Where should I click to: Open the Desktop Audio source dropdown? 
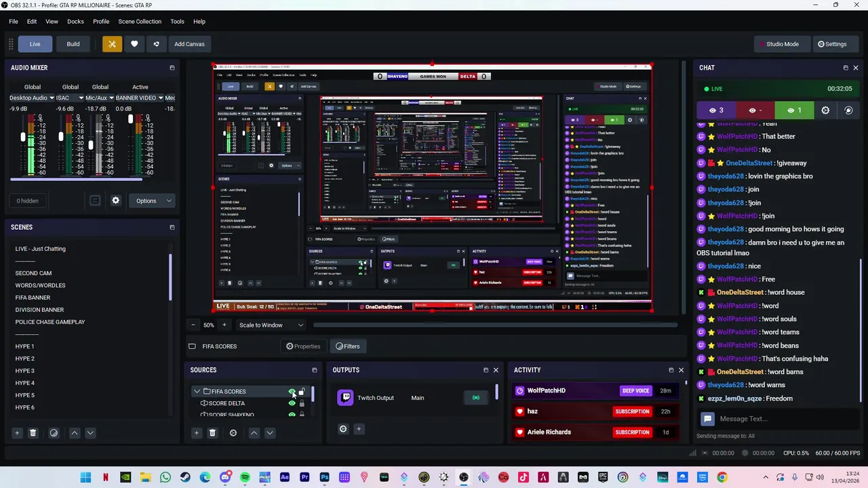(31, 98)
